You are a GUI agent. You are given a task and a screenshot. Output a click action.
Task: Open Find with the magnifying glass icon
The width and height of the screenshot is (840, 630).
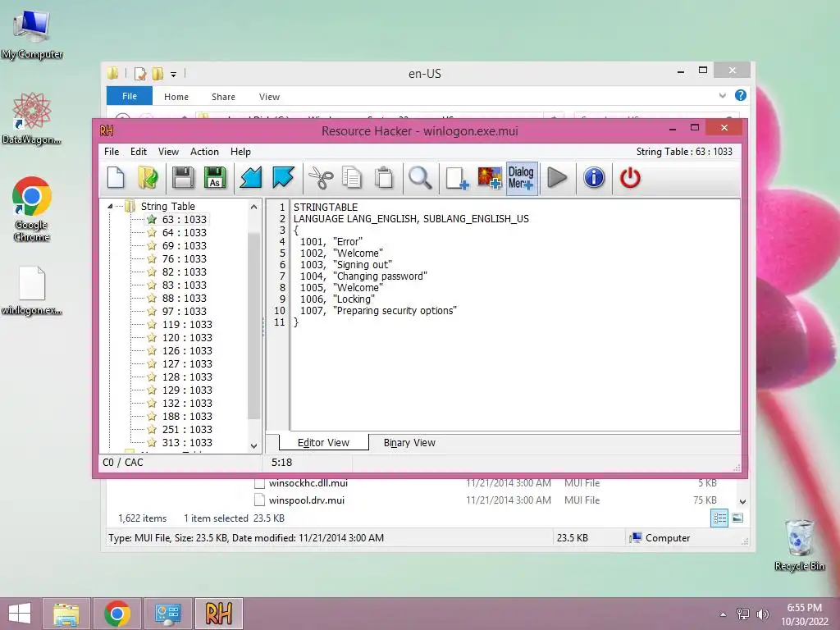420,178
